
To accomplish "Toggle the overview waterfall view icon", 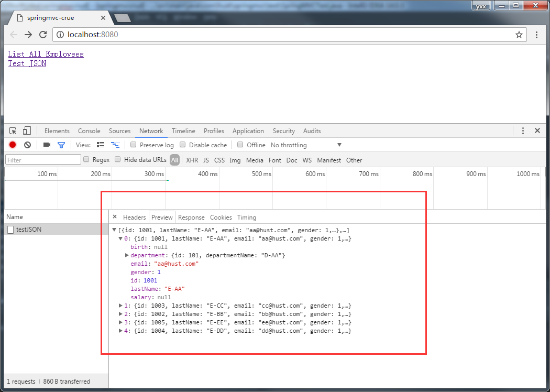I will pos(115,145).
